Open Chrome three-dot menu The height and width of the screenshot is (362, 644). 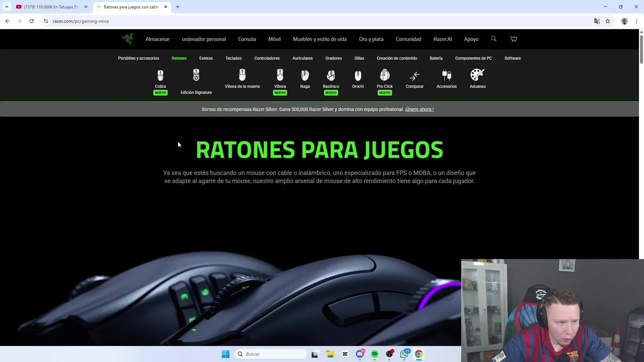pos(636,21)
